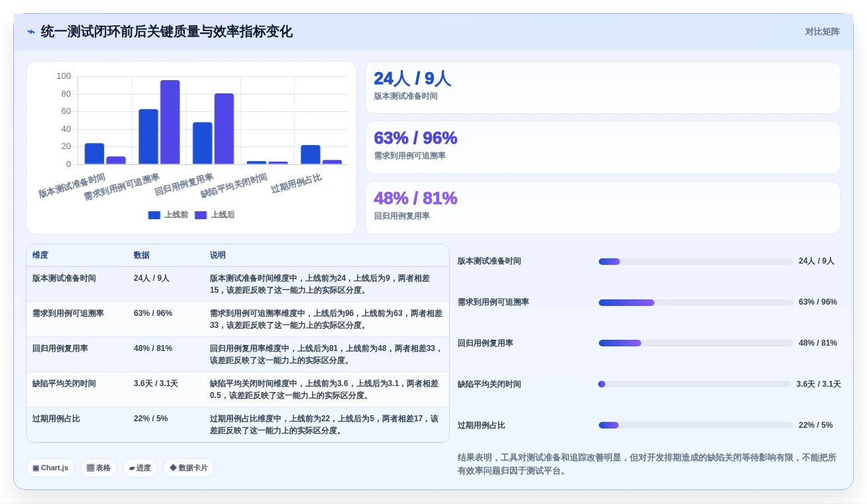Click the page title 统一测试闭环前后关键质量与效率指标变化

pyautogui.click(x=167, y=32)
